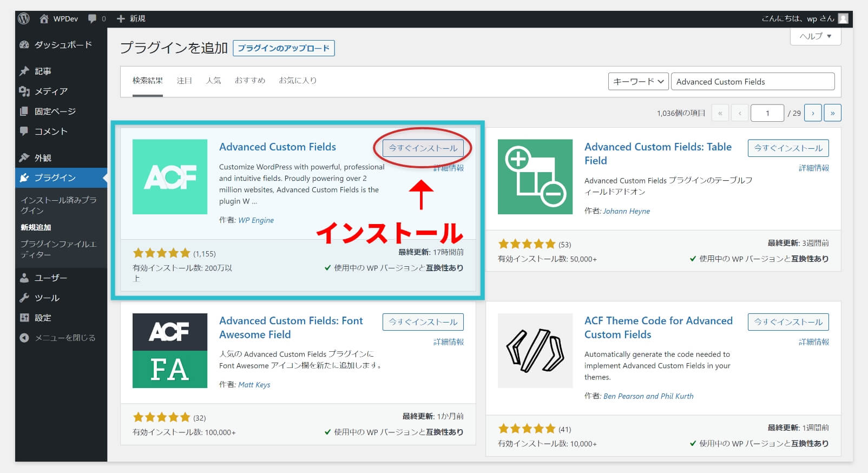
Task: Install Advanced Custom Fields: Table Field now
Action: (788, 148)
